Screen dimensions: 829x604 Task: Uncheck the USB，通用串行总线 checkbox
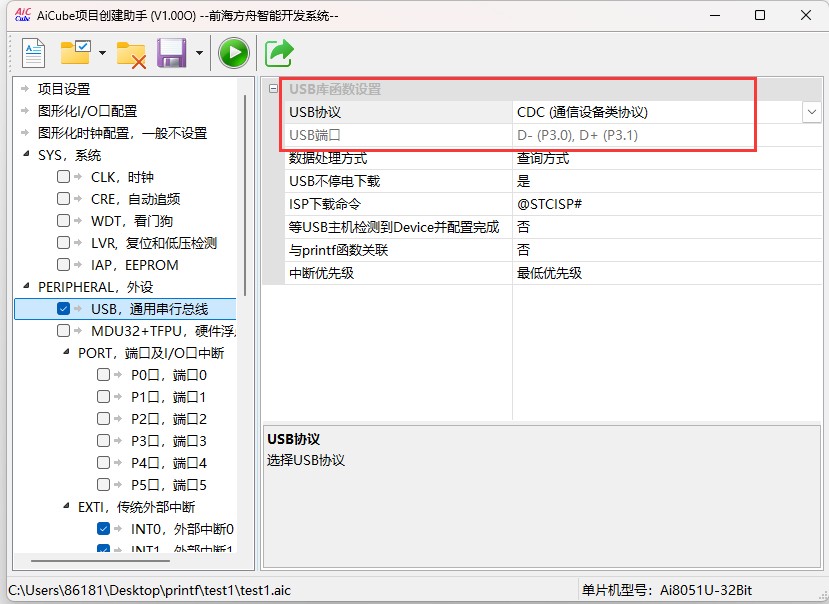63,309
